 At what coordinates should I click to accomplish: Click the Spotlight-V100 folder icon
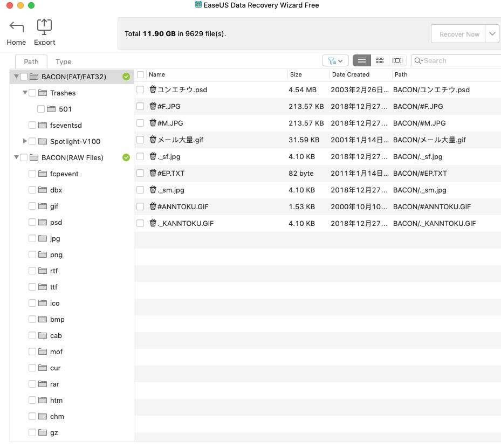tap(43, 141)
